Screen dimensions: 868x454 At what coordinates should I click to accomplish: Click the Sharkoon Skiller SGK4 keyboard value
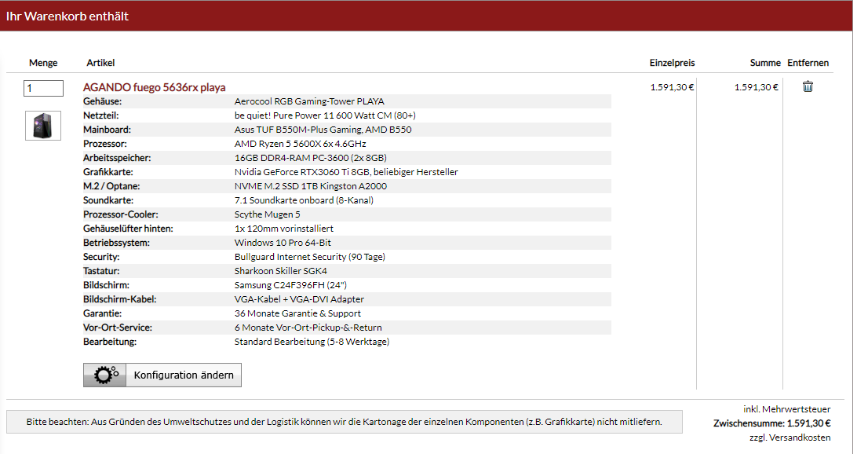coord(281,271)
